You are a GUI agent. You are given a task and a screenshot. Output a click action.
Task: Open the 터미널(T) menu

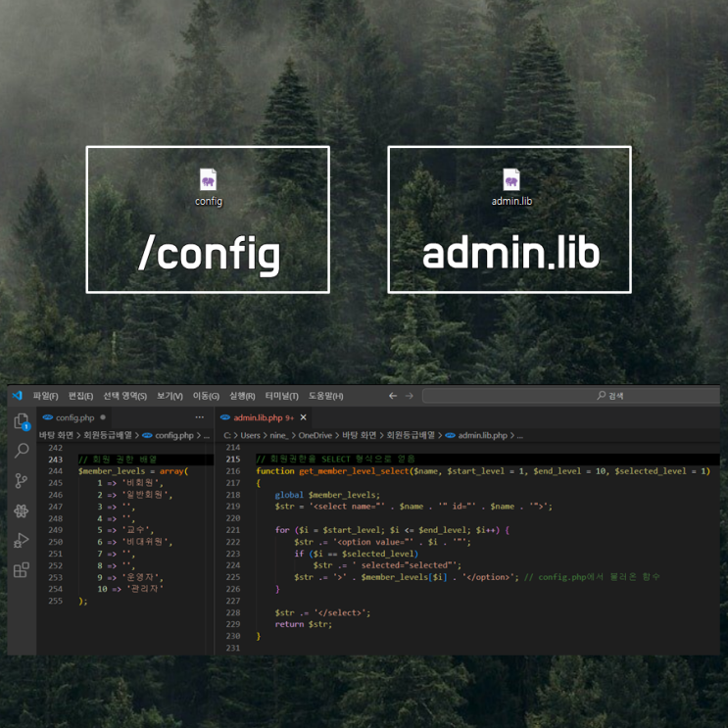click(282, 396)
